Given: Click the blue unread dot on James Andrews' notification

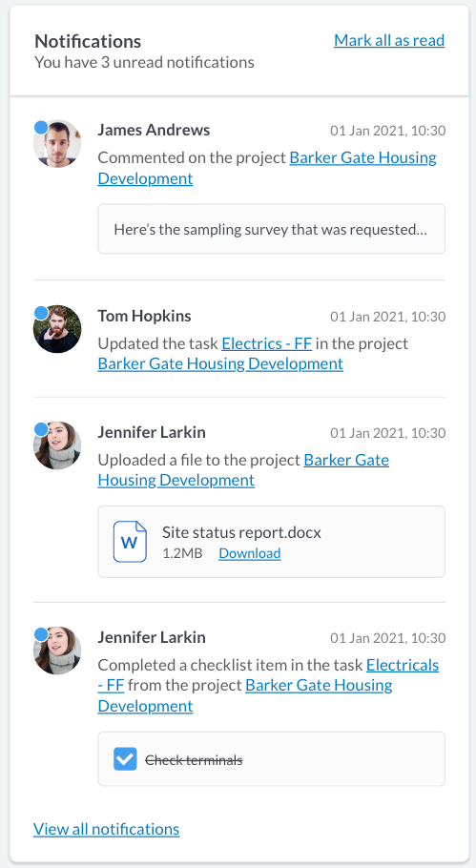Looking at the screenshot, I should [x=41, y=127].
